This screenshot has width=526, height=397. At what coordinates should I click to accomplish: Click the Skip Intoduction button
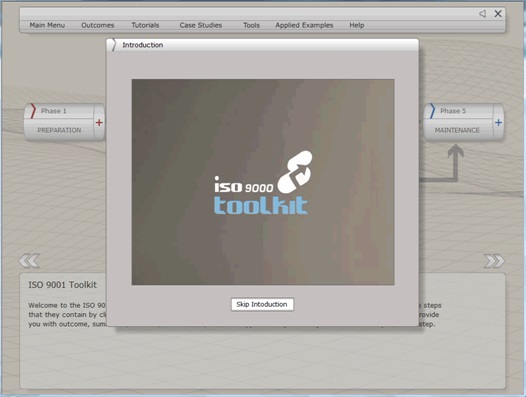click(x=262, y=304)
